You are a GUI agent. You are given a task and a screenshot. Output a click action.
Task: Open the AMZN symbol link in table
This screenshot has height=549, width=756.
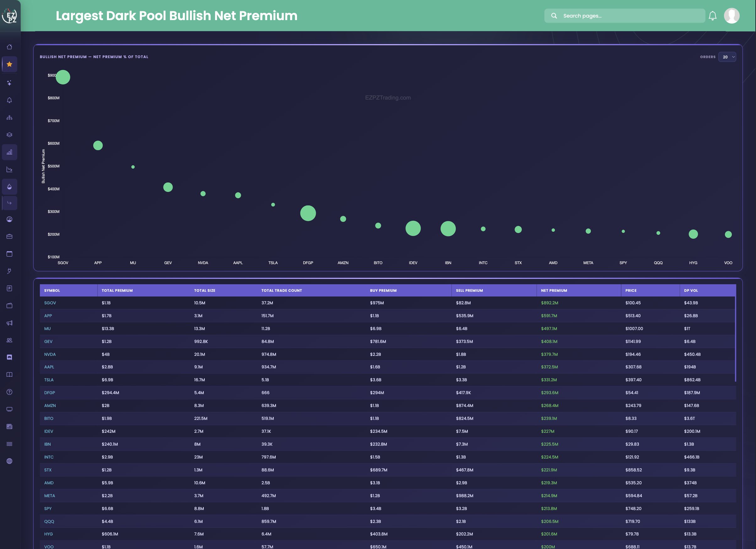coord(50,405)
